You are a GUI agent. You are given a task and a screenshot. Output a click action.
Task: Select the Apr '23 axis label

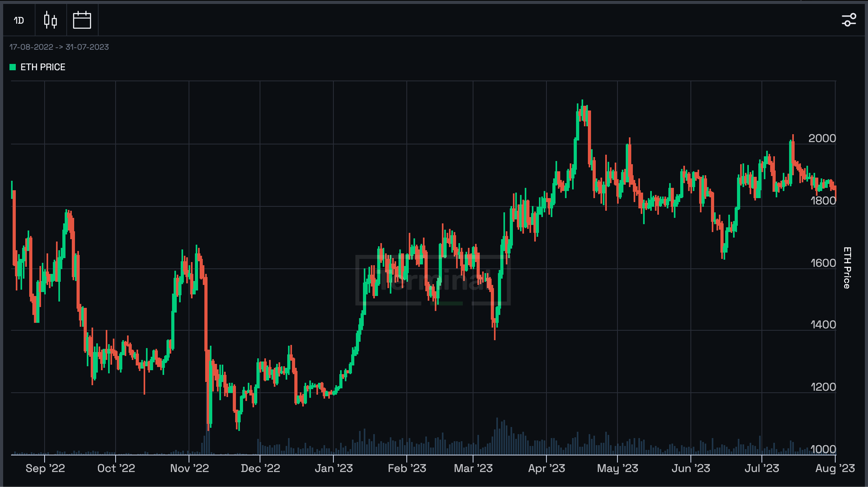546,468
